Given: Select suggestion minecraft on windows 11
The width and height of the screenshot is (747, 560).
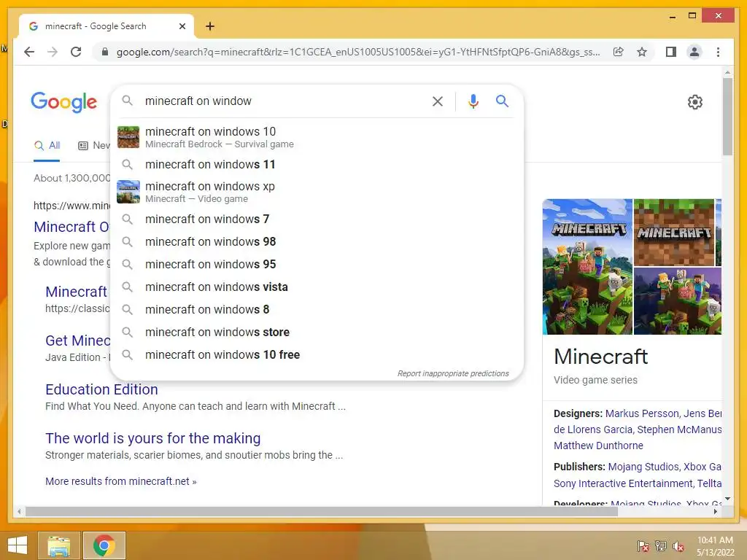Looking at the screenshot, I should 317,164.
